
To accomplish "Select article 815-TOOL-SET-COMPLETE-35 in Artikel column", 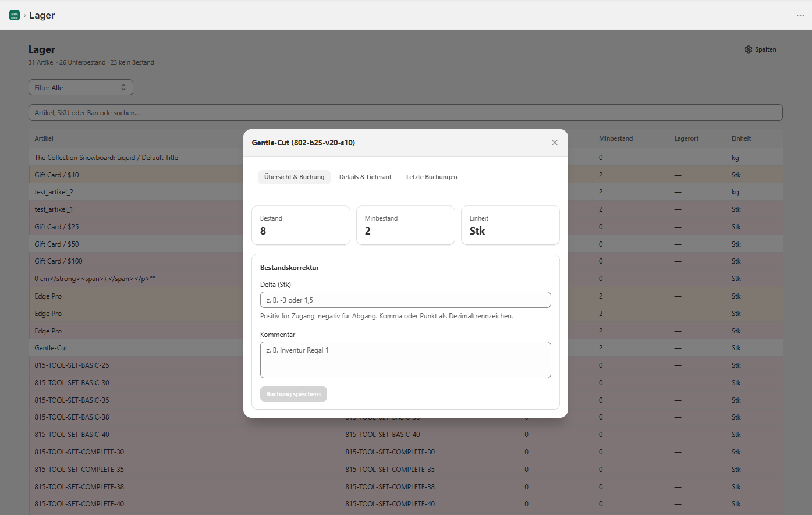I will click(79, 470).
